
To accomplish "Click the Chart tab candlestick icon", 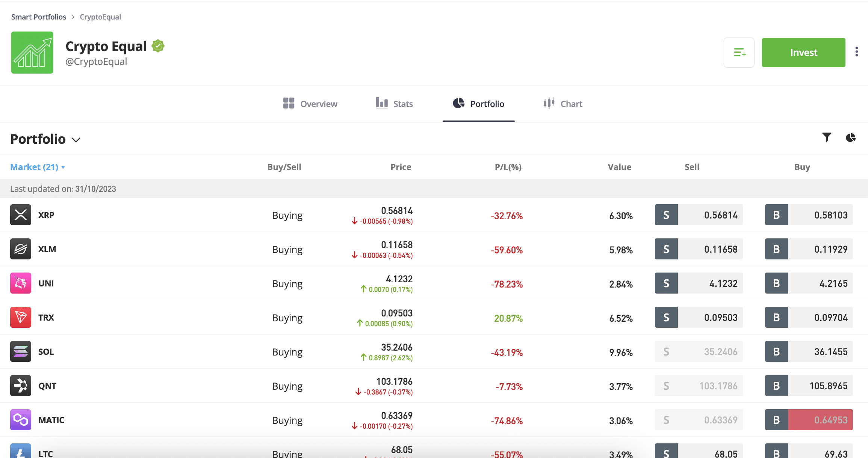I will pyautogui.click(x=549, y=103).
